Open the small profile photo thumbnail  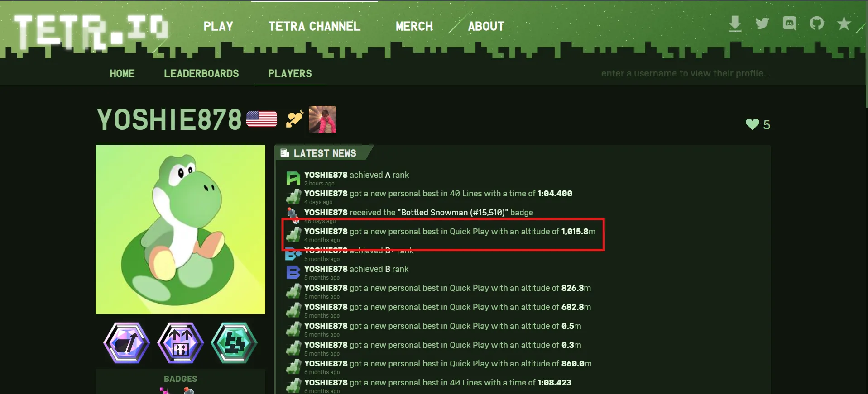click(322, 119)
